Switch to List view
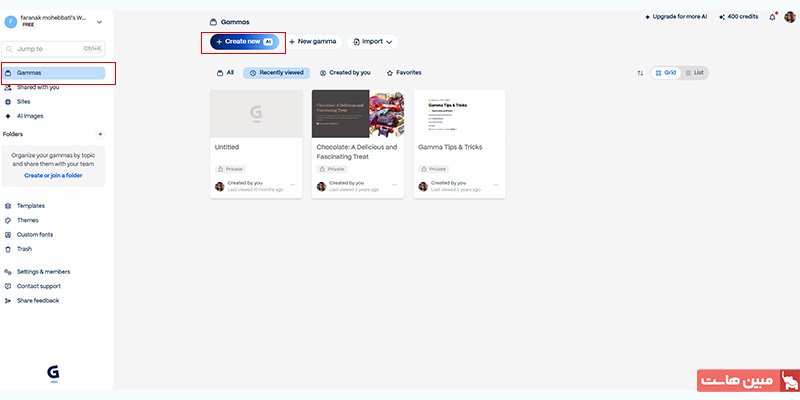Image resolution: width=800 pixels, height=400 pixels. coord(693,73)
